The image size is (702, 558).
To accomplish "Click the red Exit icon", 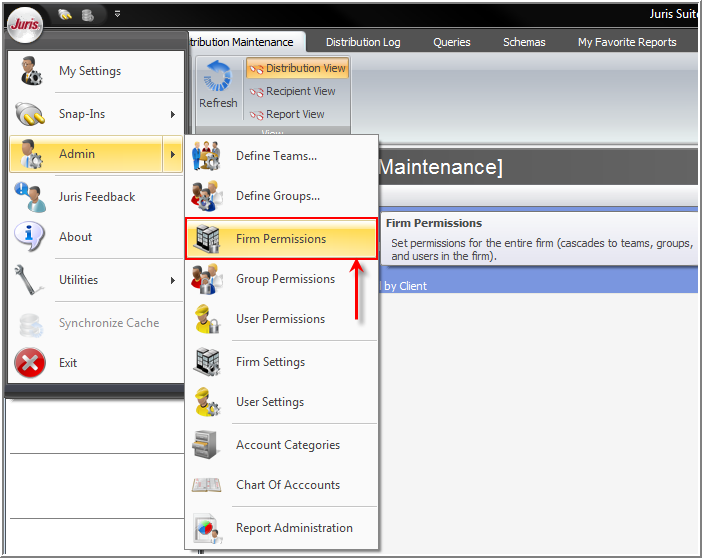I will 31,363.
